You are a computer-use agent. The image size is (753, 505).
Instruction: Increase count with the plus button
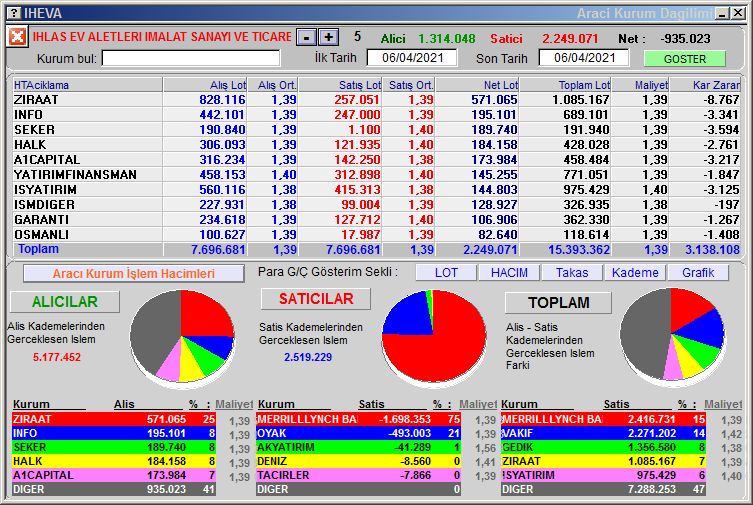coord(328,37)
